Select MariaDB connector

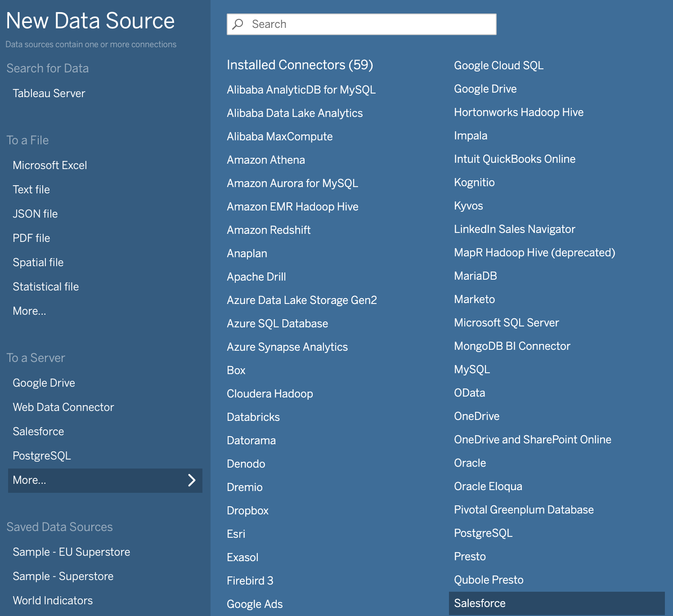pyautogui.click(x=475, y=276)
